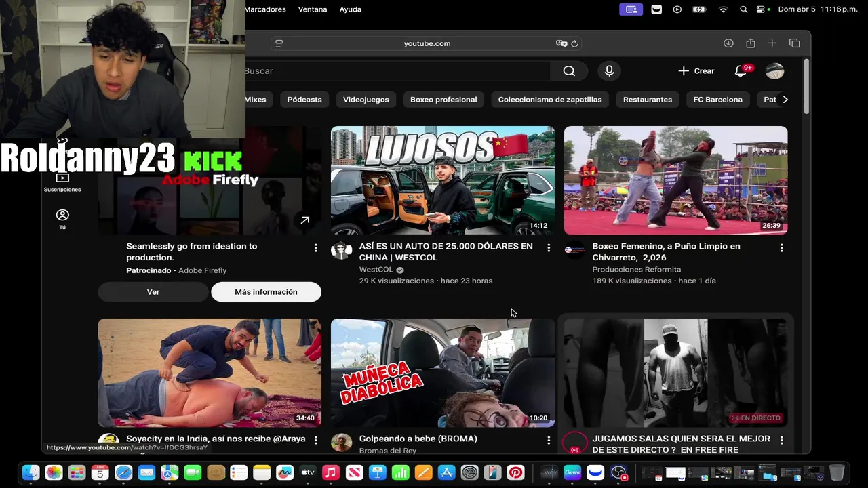Open YouTube notifications bell

[x=741, y=71]
